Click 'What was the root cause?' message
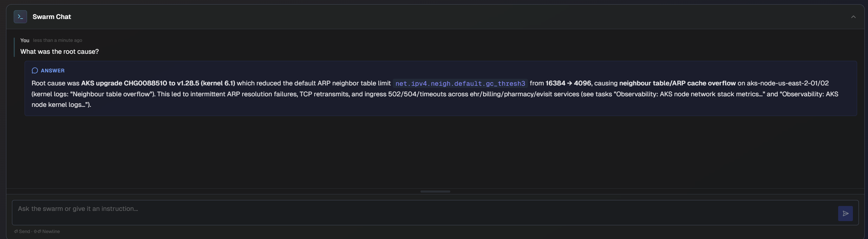This screenshot has height=239, width=868. [x=59, y=52]
